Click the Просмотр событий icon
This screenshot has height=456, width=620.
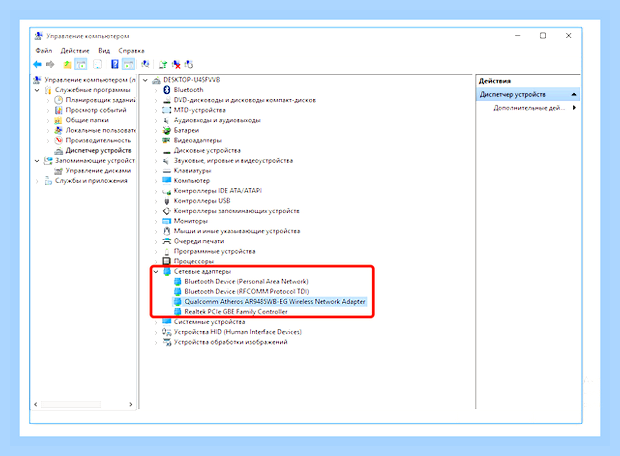pyautogui.click(x=59, y=110)
